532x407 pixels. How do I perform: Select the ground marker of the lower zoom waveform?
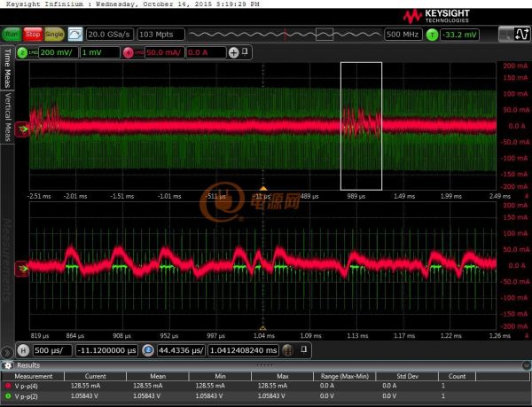pos(22,269)
